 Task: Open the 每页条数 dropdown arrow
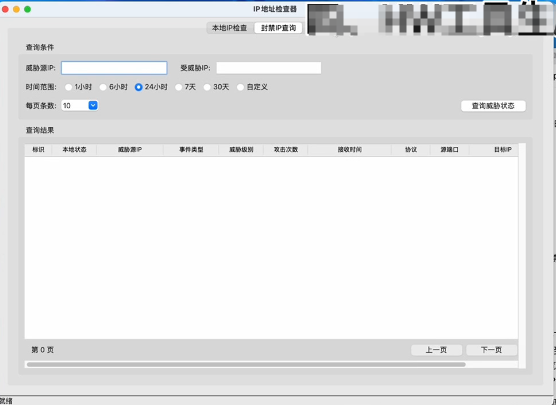pos(93,105)
